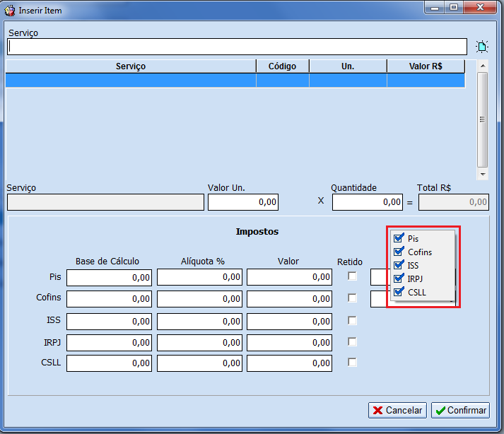The image size is (504, 434).
Task: Minimize the Inserir Item window
Action: tap(435, 8)
